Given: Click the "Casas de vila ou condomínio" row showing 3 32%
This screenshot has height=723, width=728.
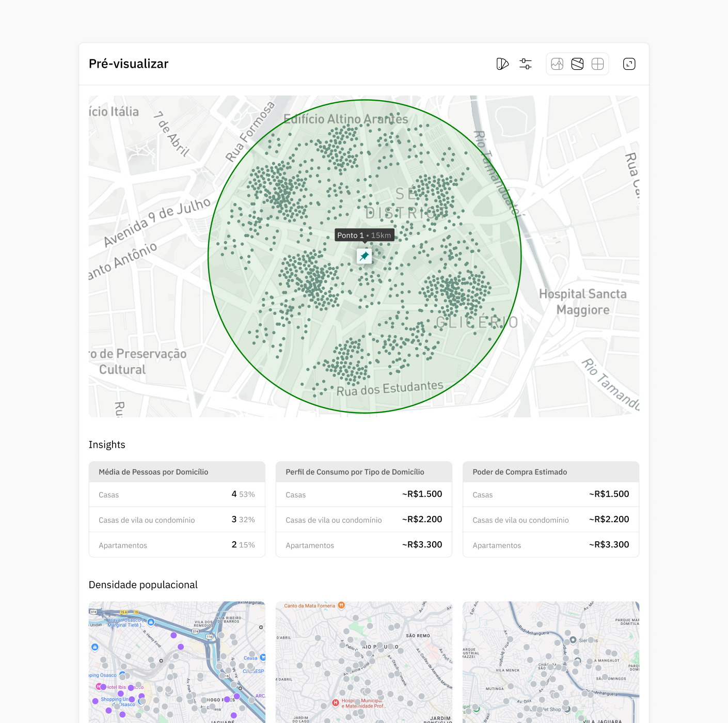Looking at the screenshot, I should 177,520.
